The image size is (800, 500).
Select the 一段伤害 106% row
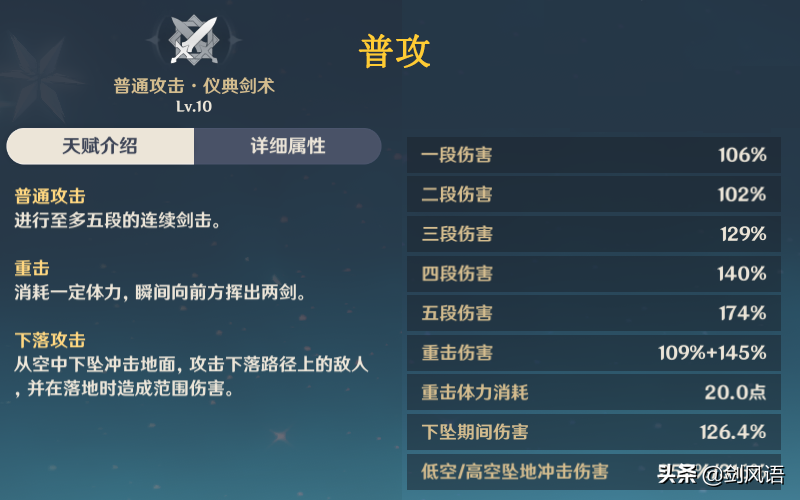594,155
